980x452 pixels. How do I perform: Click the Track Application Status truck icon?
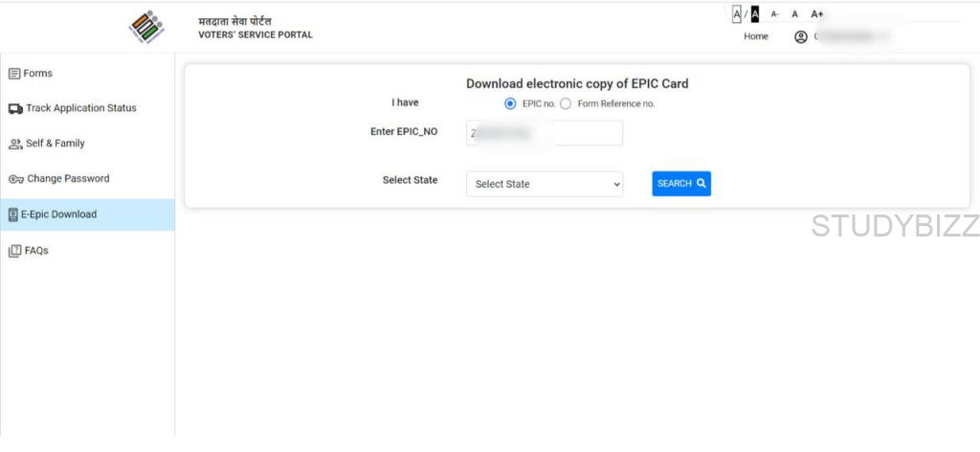(x=15, y=109)
